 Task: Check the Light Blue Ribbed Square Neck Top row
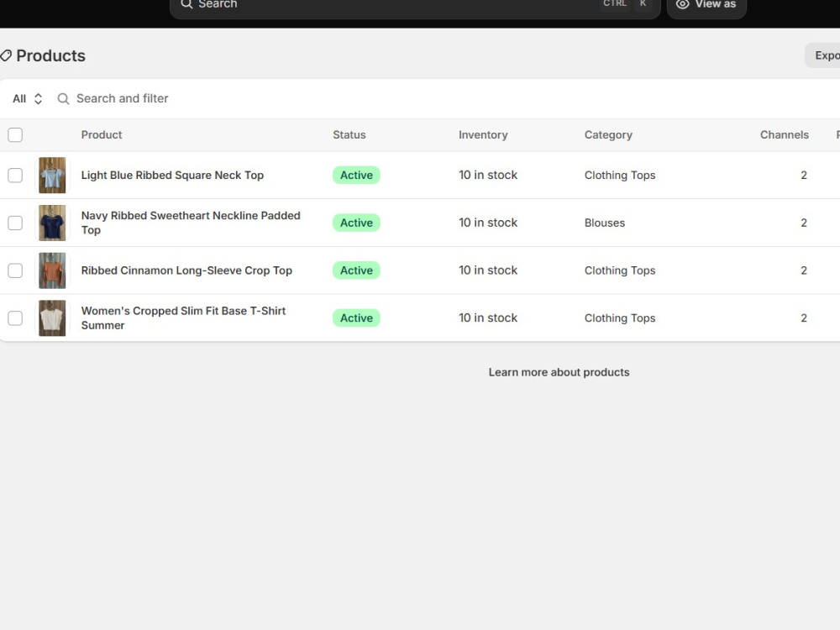coord(15,176)
